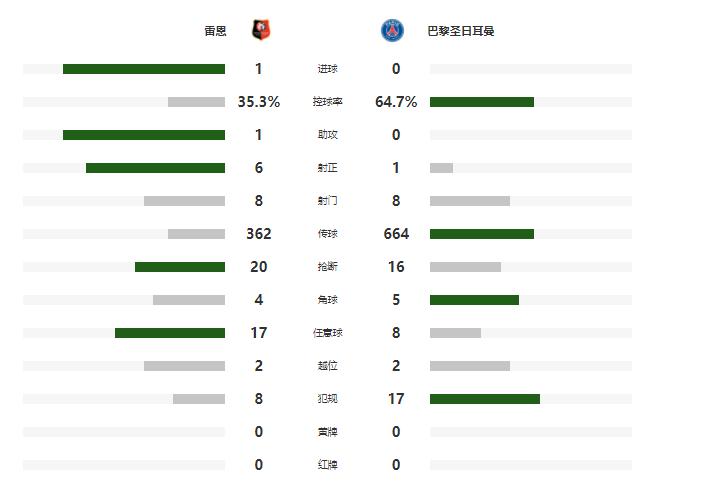This screenshot has width=703, height=490.
Task: Click Rennes' green 射正 bar
Action: pyautogui.click(x=155, y=168)
